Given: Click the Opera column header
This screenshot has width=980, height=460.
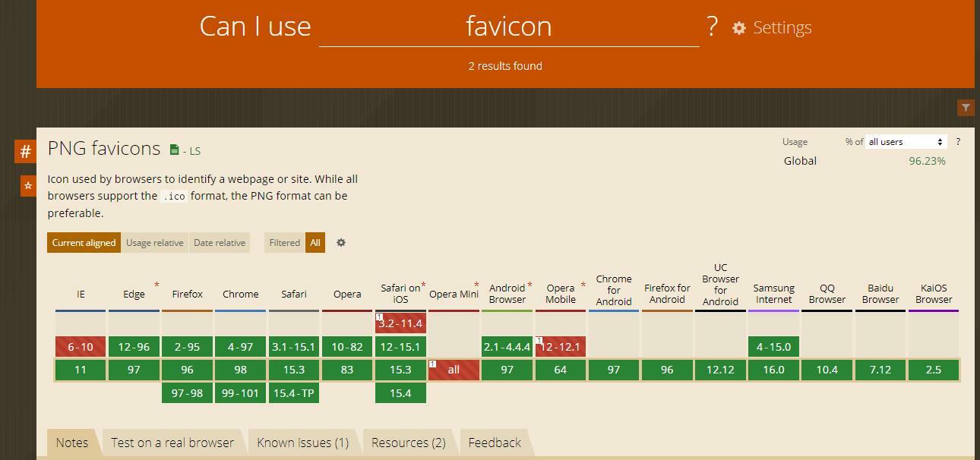Looking at the screenshot, I should [x=347, y=294].
